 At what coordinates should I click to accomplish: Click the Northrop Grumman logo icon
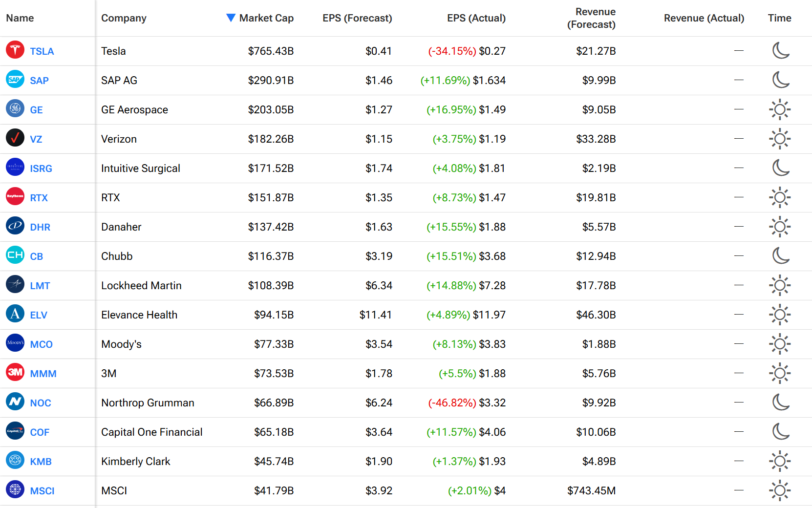pos(15,402)
